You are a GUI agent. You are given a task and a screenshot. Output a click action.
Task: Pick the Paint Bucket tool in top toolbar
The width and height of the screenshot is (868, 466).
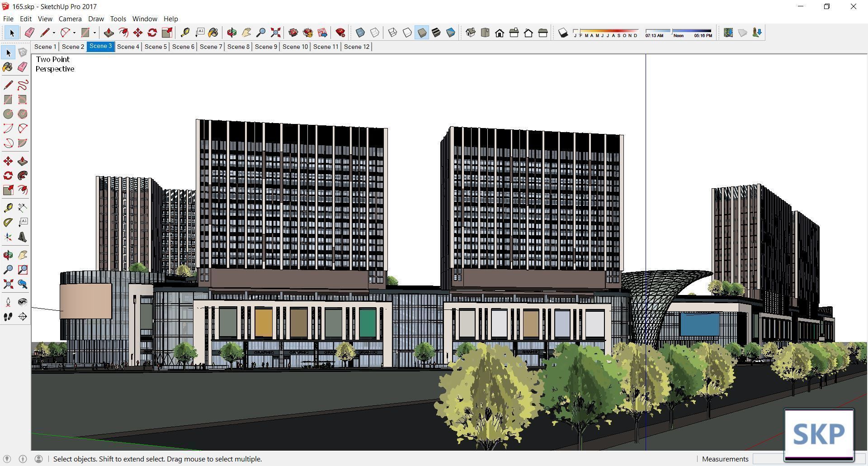tap(213, 33)
